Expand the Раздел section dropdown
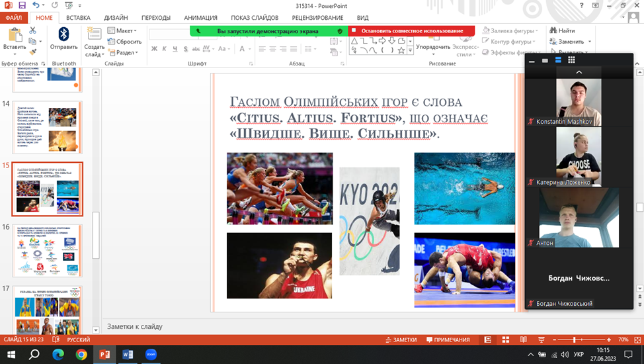Screen dimensions: 644x364 pos(122,52)
